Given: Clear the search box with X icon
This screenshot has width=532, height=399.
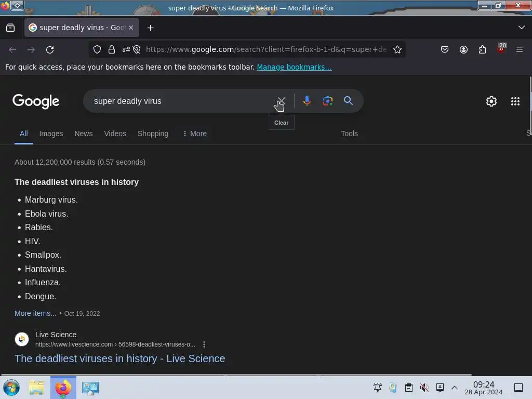Looking at the screenshot, I should (x=281, y=101).
